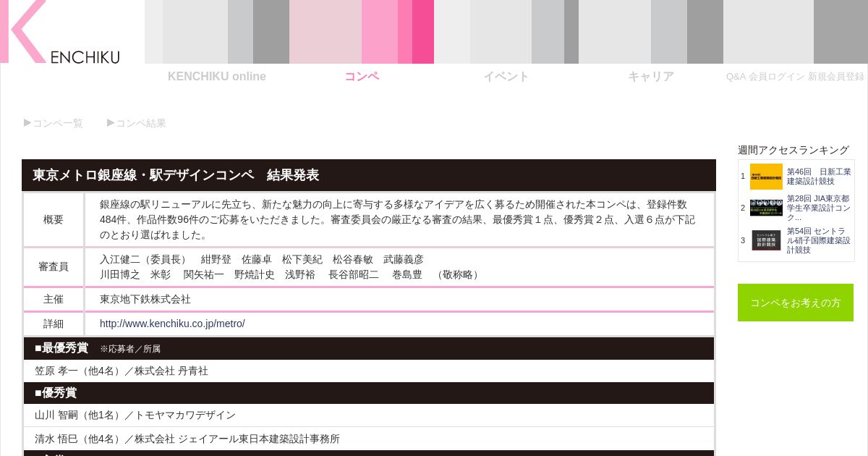Click the 詳細 row label
868x456 pixels.
[54, 324]
